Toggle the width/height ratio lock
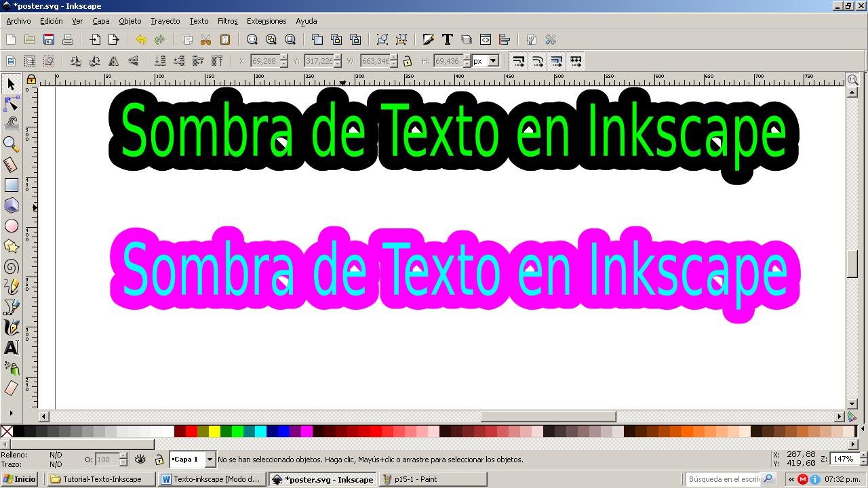The height and width of the screenshot is (488, 868). coord(408,61)
